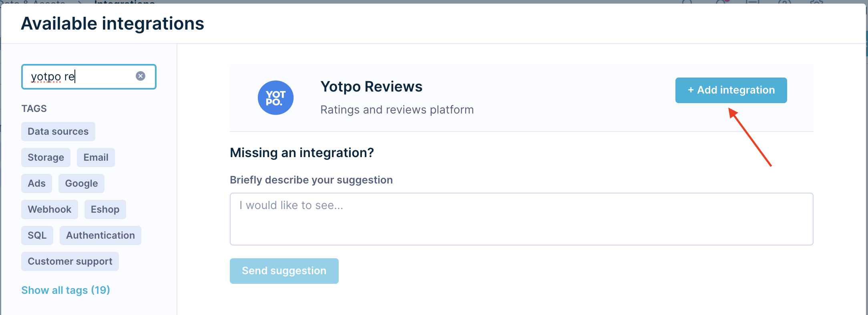Filter by the Storage tag
868x315 pixels.
click(x=46, y=157)
